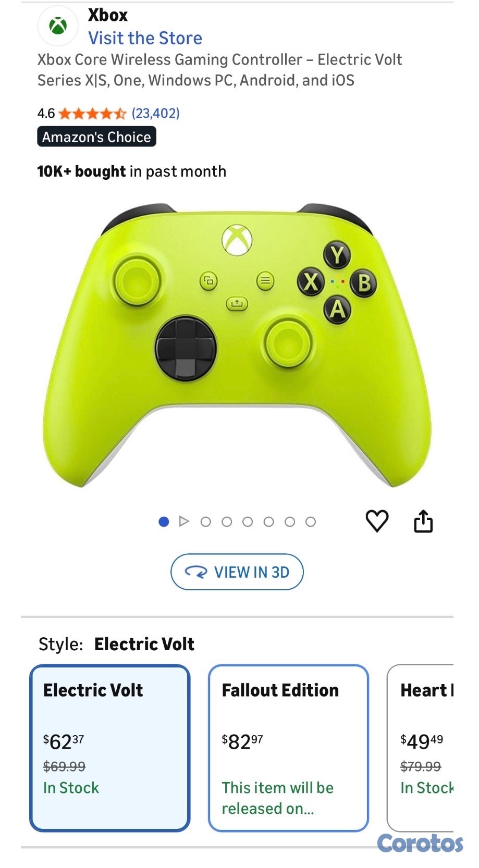Open the share icon
The image size is (479, 868).
coord(423,521)
